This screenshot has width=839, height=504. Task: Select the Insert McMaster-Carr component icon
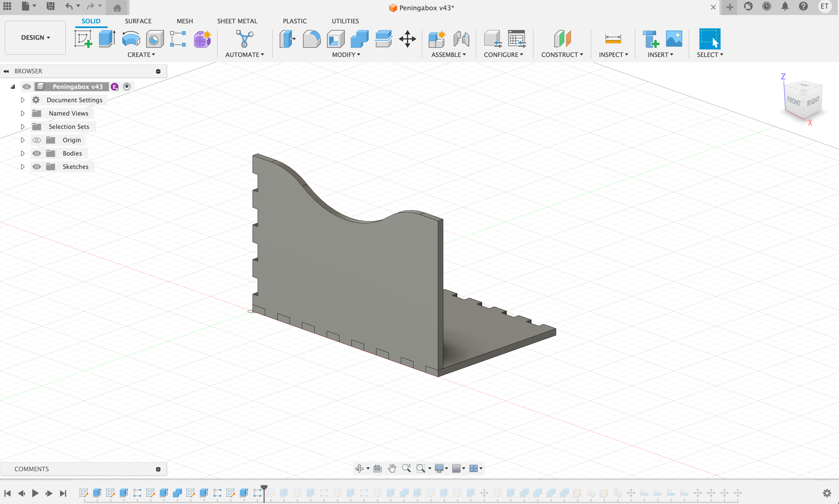(x=651, y=39)
